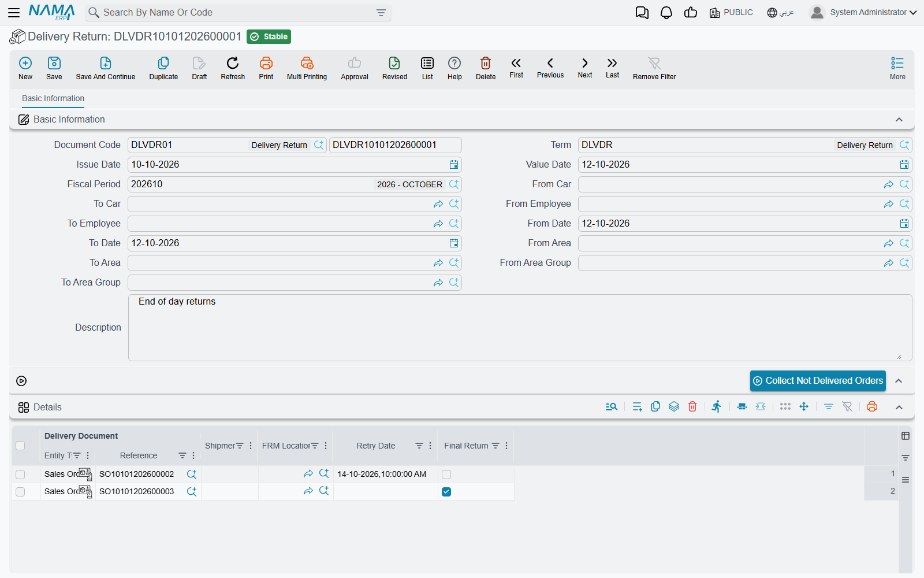The width and height of the screenshot is (924, 578).
Task: Open the hamburger main menu
Action: pyautogui.click(x=14, y=12)
